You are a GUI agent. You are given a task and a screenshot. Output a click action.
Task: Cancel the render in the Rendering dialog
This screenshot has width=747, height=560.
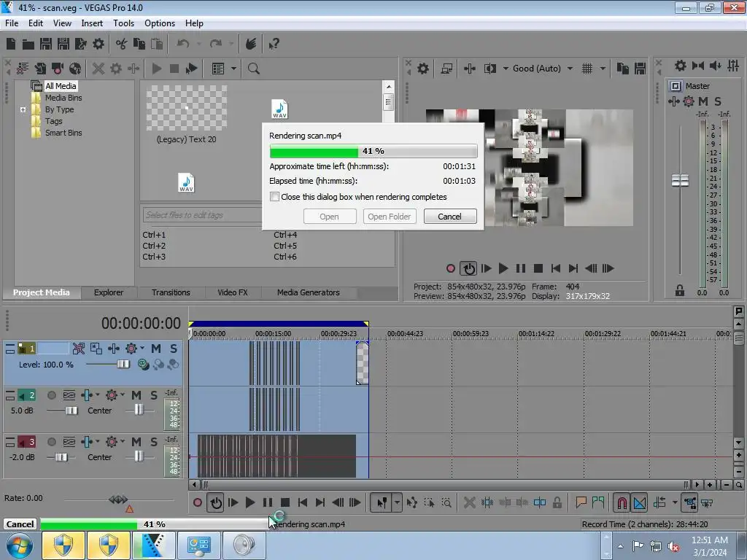449,216
